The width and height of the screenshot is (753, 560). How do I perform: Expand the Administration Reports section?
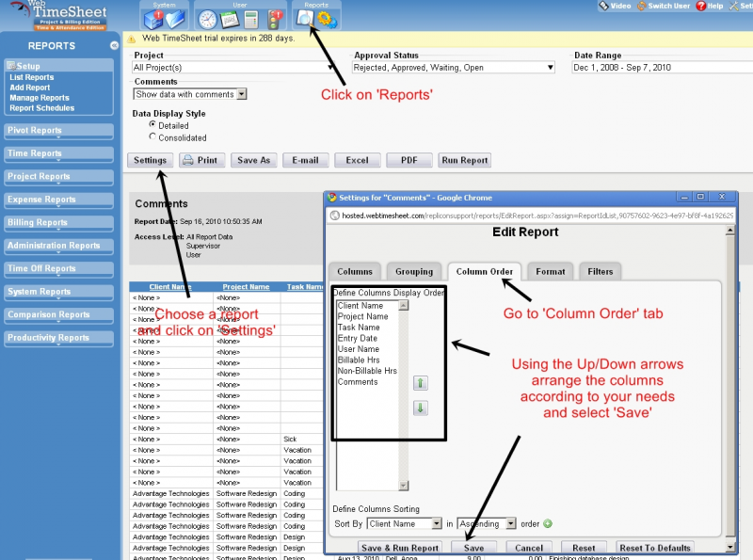point(58,247)
